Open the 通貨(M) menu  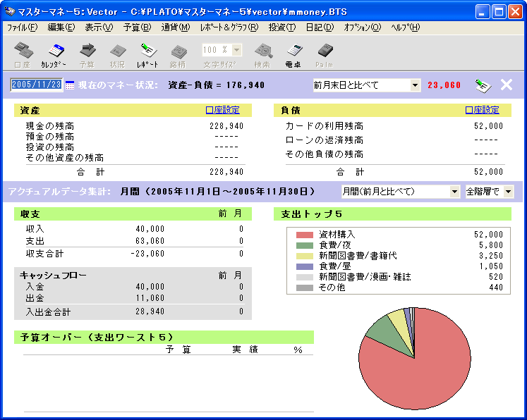(176, 27)
